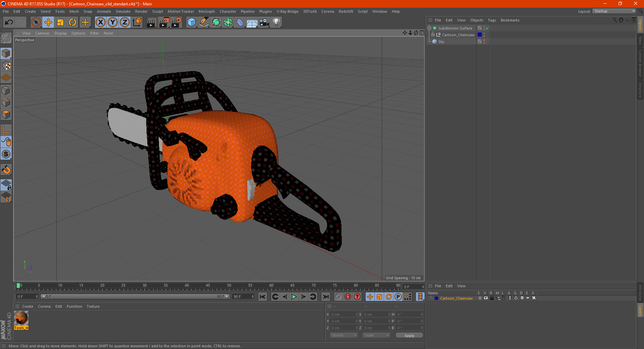This screenshot has height=349, width=644.
Task: Click Apply in coordinates panel
Action: (409, 336)
